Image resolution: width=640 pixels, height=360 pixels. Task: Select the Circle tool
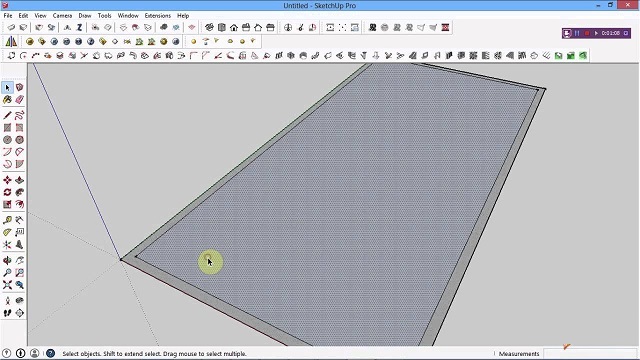pyautogui.click(x=7, y=140)
